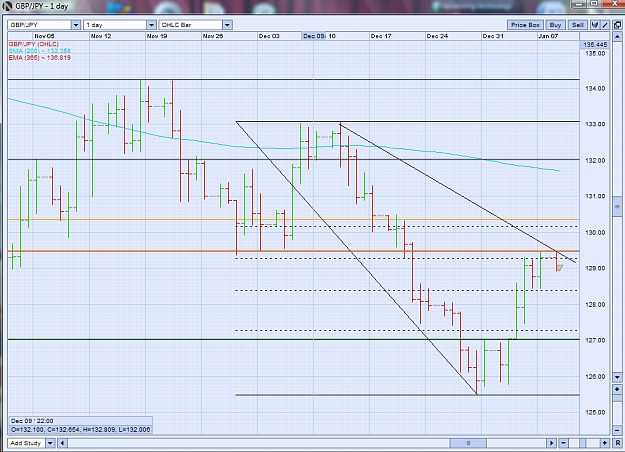Click the Nov 12 date header

[x=101, y=36]
